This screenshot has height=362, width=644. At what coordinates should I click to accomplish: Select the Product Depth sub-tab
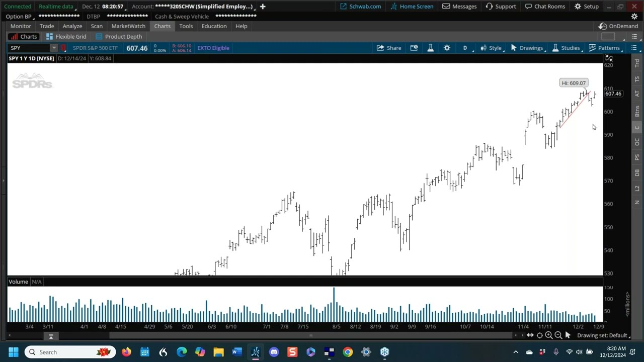(x=119, y=37)
